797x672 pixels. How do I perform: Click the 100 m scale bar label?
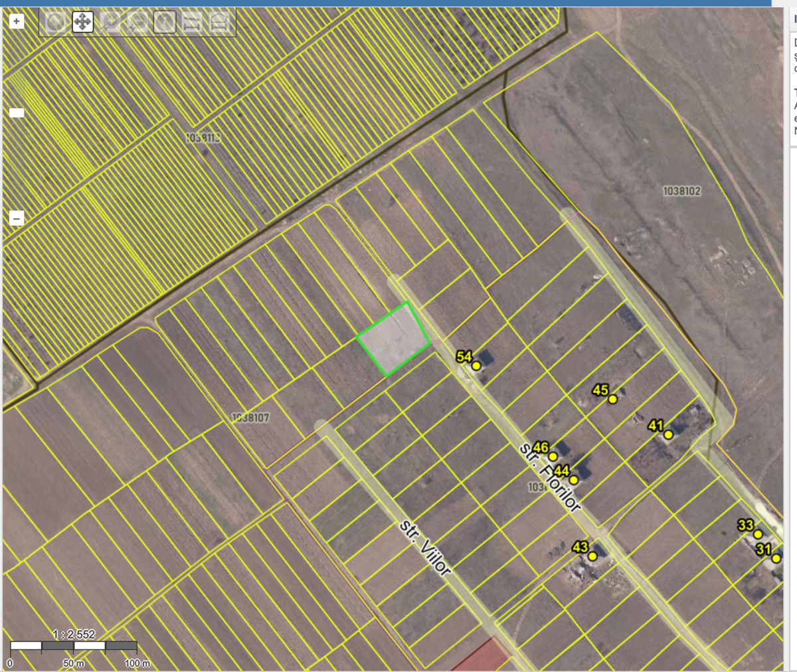137,663
